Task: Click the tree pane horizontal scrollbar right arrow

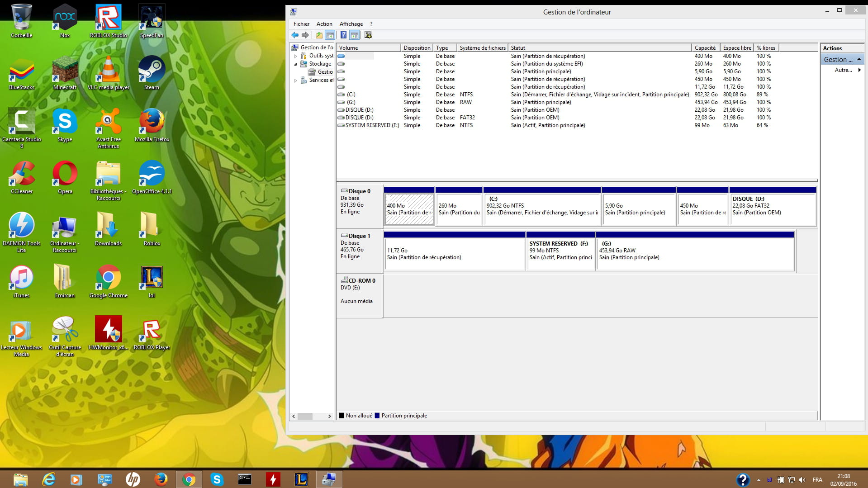Action: [x=329, y=417]
